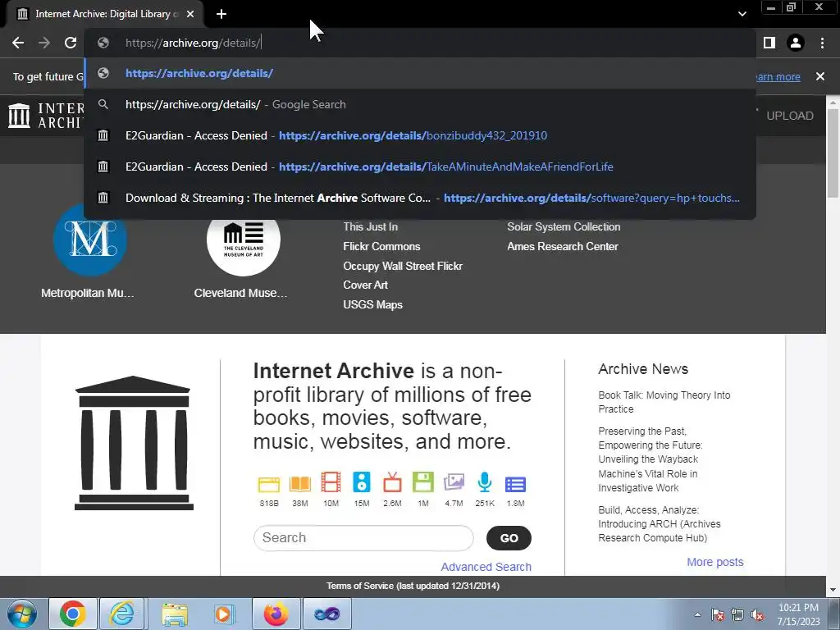840x630 pixels.
Task: Open a new browser tab
Action: coord(221,15)
